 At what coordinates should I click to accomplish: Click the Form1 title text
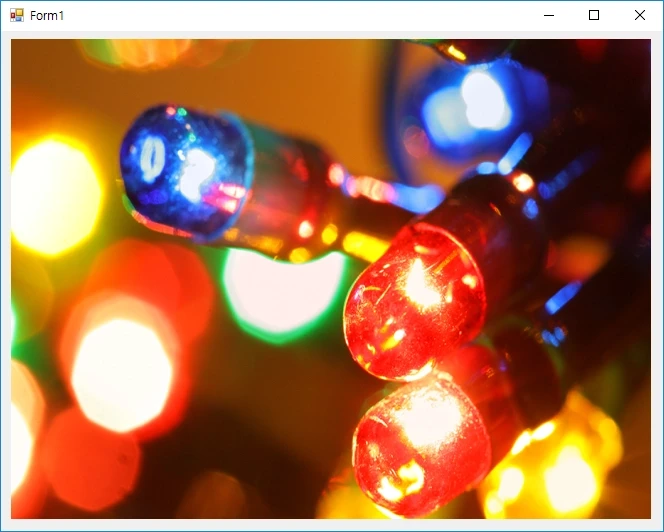[47, 16]
